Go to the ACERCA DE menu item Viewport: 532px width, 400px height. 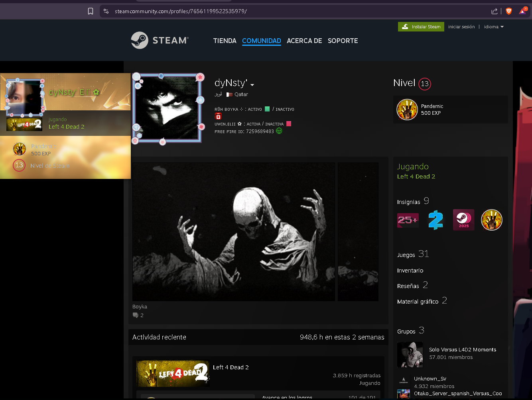click(304, 41)
